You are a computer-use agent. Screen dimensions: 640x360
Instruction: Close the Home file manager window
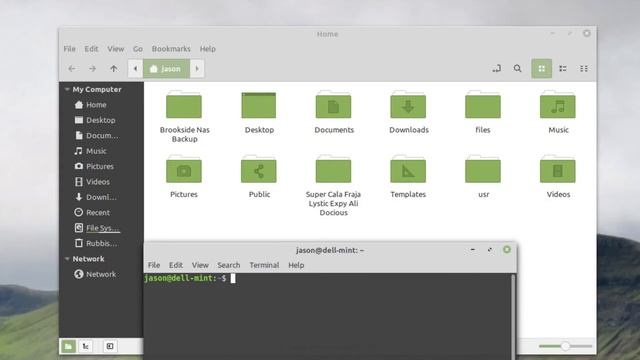pyautogui.click(x=587, y=33)
